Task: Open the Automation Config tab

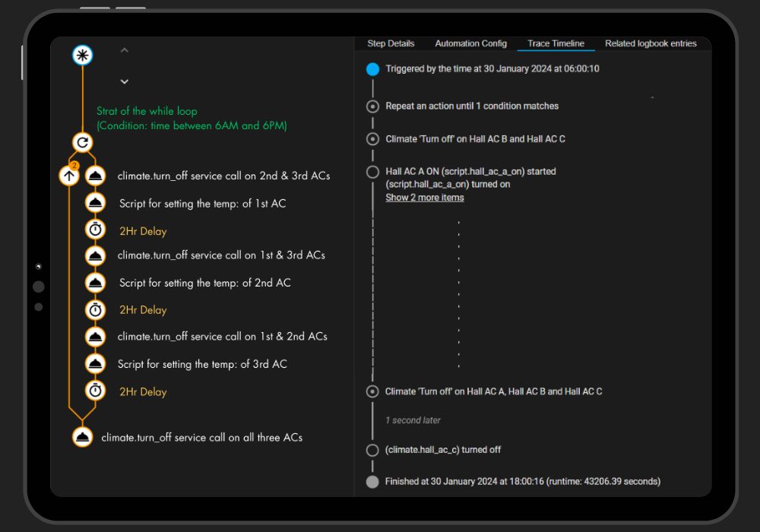Action: pos(470,43)
